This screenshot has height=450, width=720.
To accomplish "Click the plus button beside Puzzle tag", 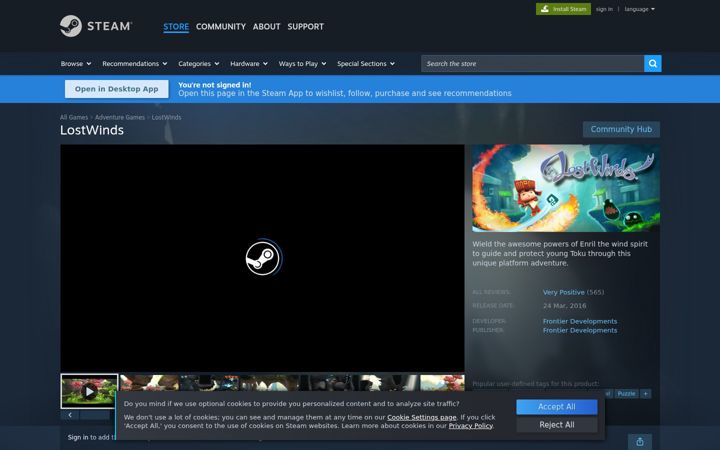I will [645, 394].
